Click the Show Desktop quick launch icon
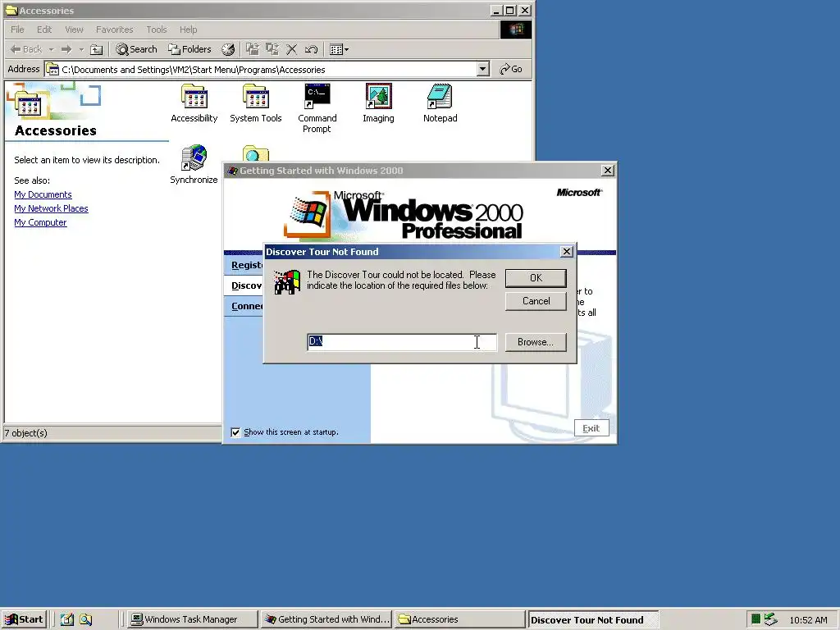 pyautogui.click(x=66, y=620)
